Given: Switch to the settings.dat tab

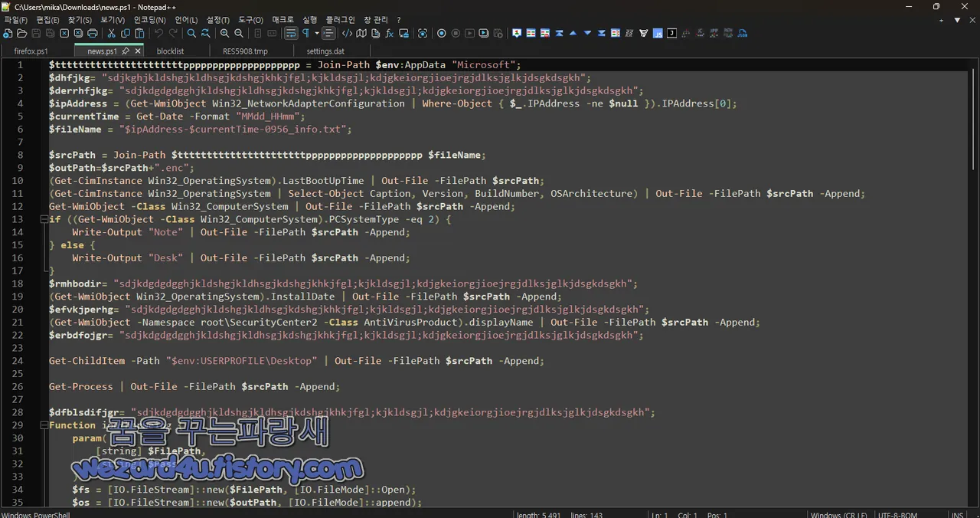Looking at the screenshot, I should point(325,51).
